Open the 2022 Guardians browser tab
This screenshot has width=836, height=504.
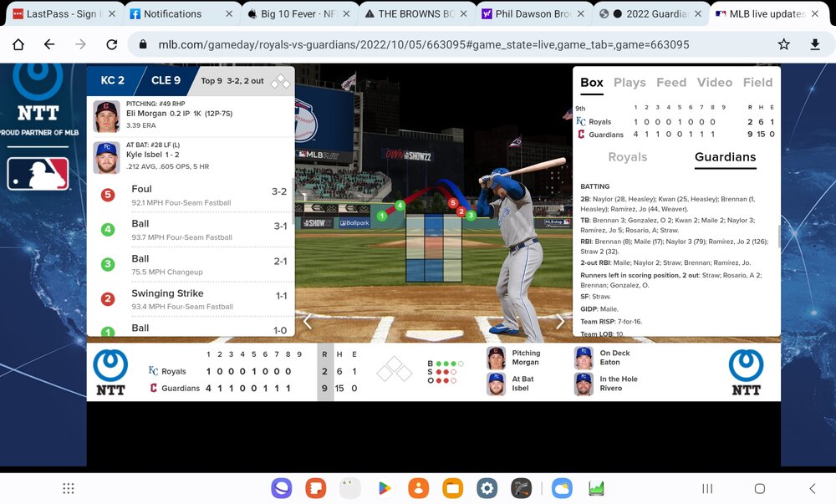point(650,14)
